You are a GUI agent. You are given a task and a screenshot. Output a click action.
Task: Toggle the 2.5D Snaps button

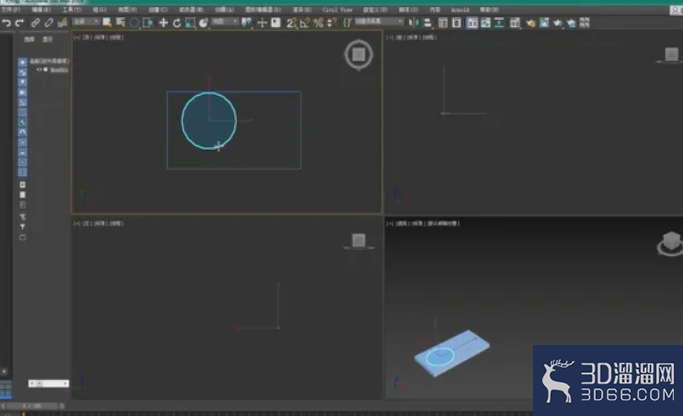click(x=291, y=23)
